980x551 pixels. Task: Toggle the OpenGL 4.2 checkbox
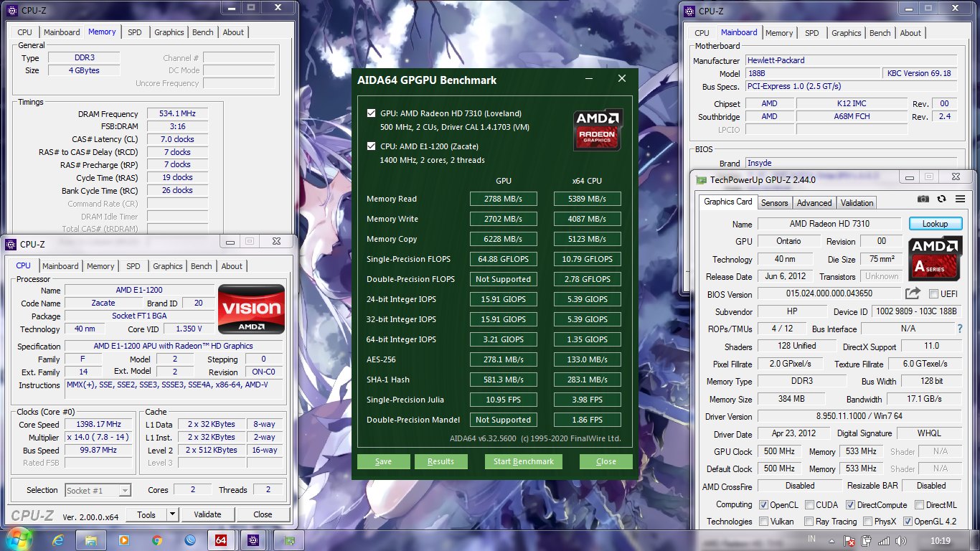[x=908, y=522]
